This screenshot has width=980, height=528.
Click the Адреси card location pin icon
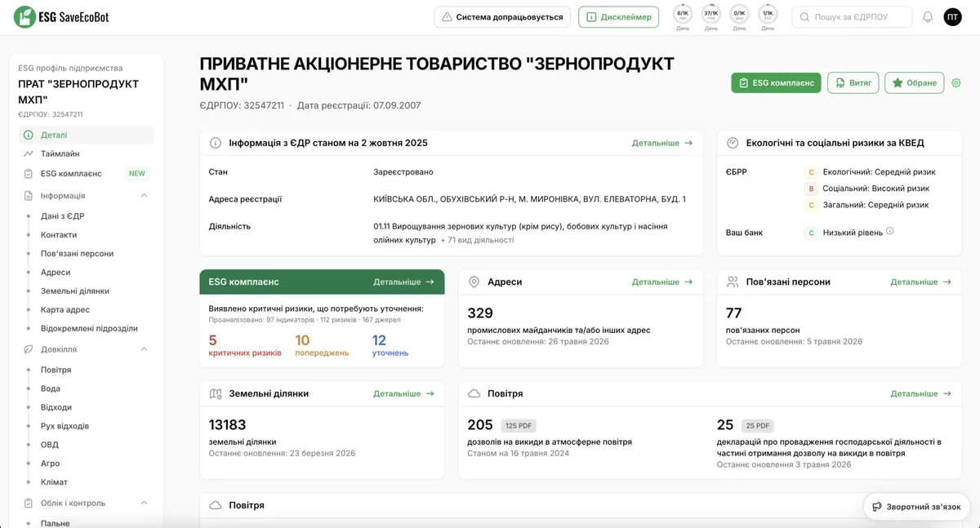click(474, 282)
